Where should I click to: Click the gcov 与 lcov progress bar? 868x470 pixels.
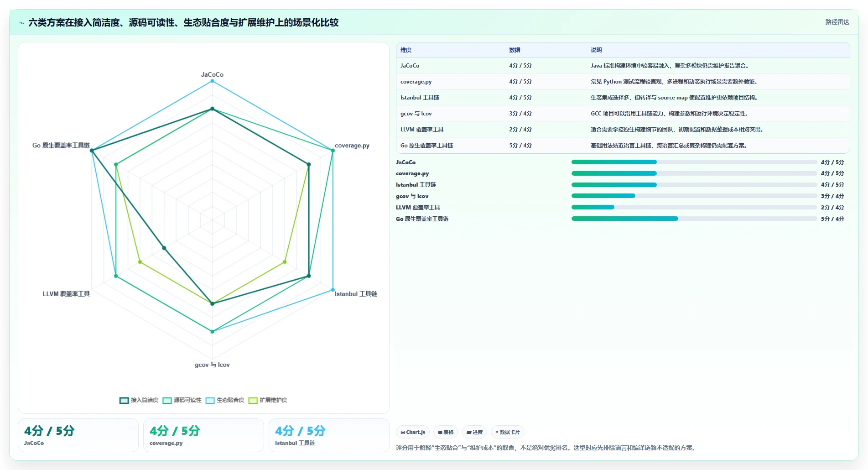click(694, 196)
